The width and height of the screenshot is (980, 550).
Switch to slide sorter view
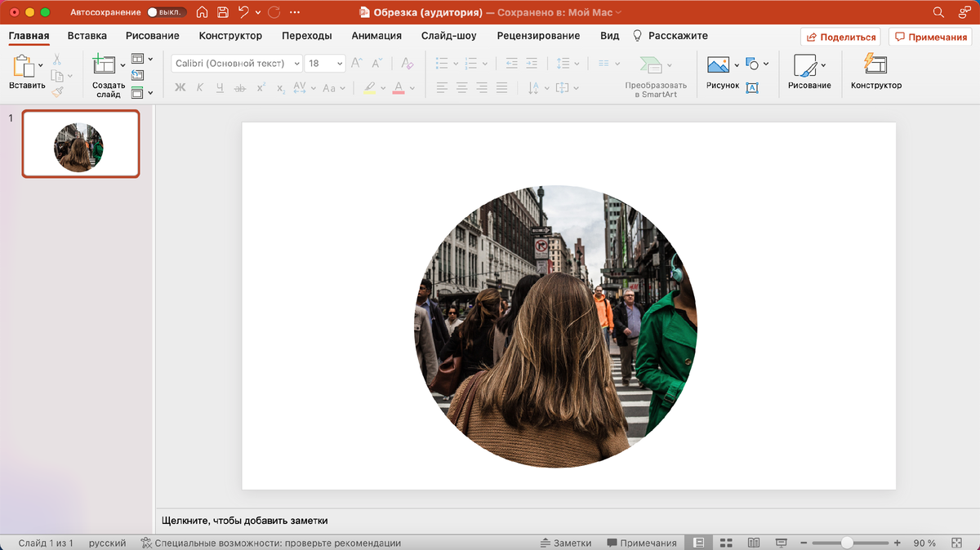(726, 543)
